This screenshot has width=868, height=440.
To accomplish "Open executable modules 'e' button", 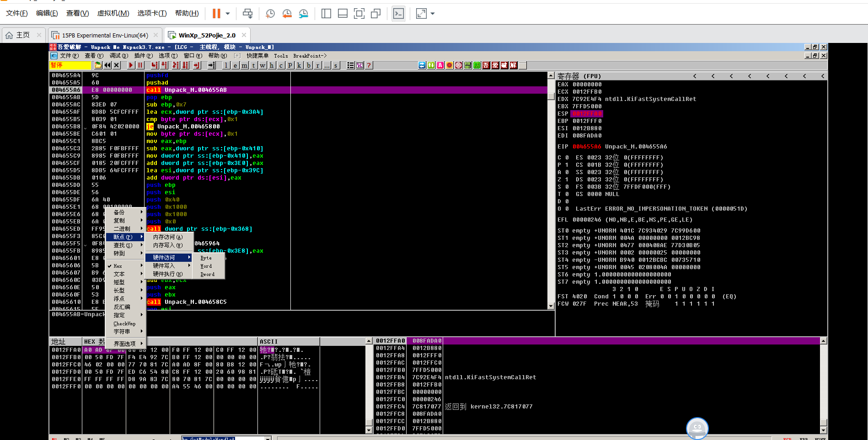I will (x=235, y=65).
